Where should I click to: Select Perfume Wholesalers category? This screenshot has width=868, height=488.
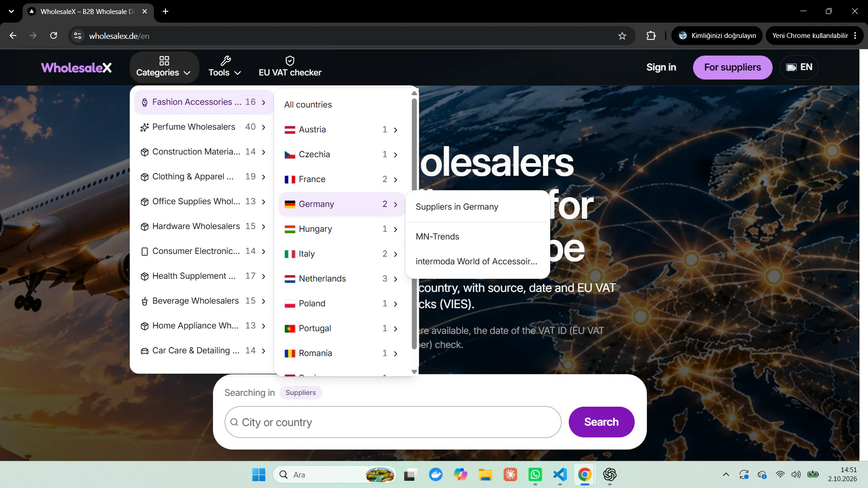click(x=203, y=127)
